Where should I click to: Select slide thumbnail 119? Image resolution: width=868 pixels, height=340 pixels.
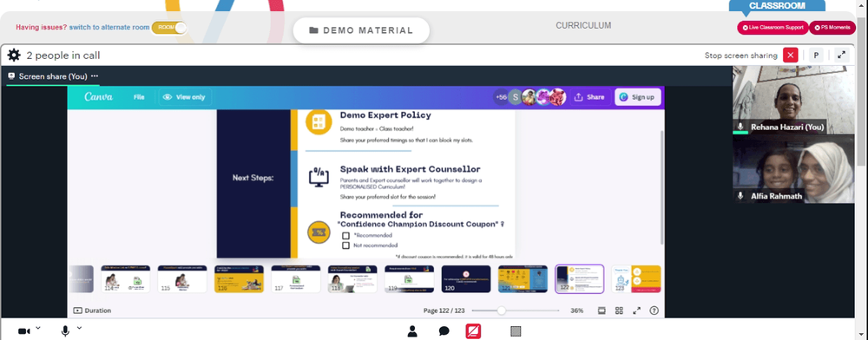pos(409,278)
